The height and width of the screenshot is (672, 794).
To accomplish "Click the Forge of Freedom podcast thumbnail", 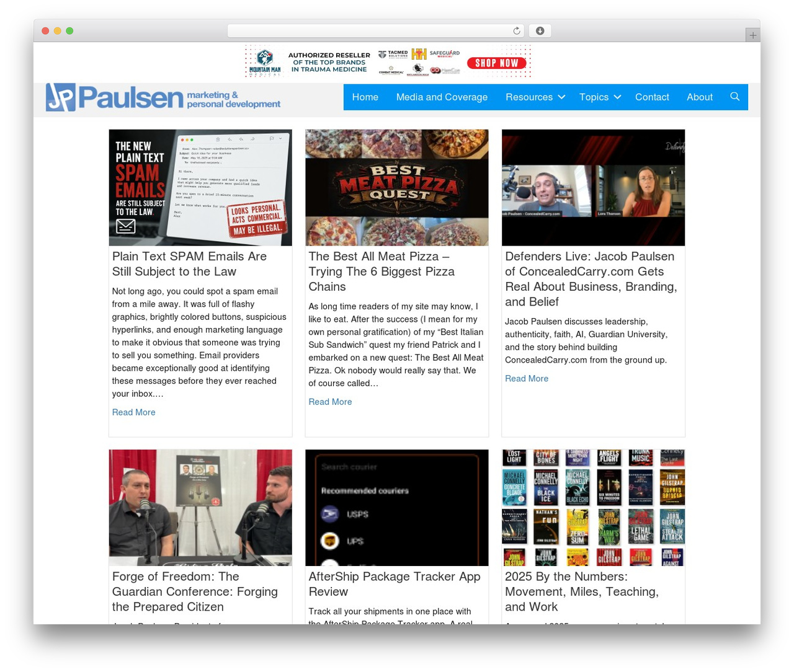I will (x=200, y=508).
